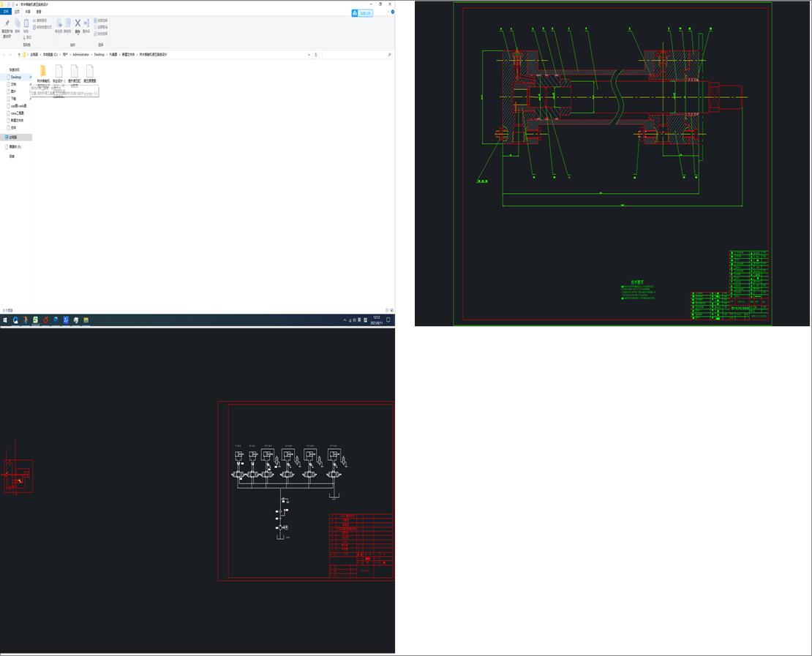The image size is (812, 656).
Task: Click the blue cloud upload button
Action: click(x=362, y=13)
